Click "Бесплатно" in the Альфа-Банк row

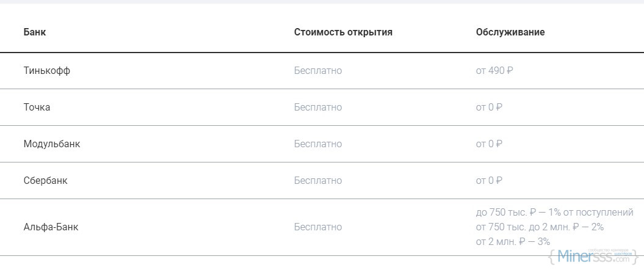(x=317, y=227)
